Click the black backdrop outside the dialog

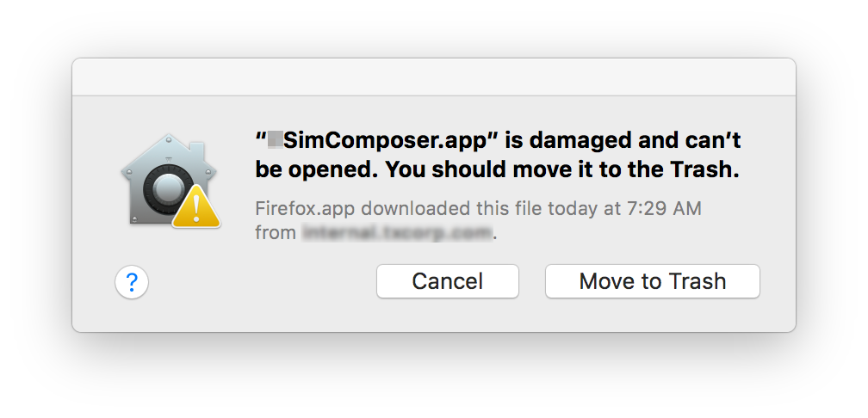(x=34, y=378)
